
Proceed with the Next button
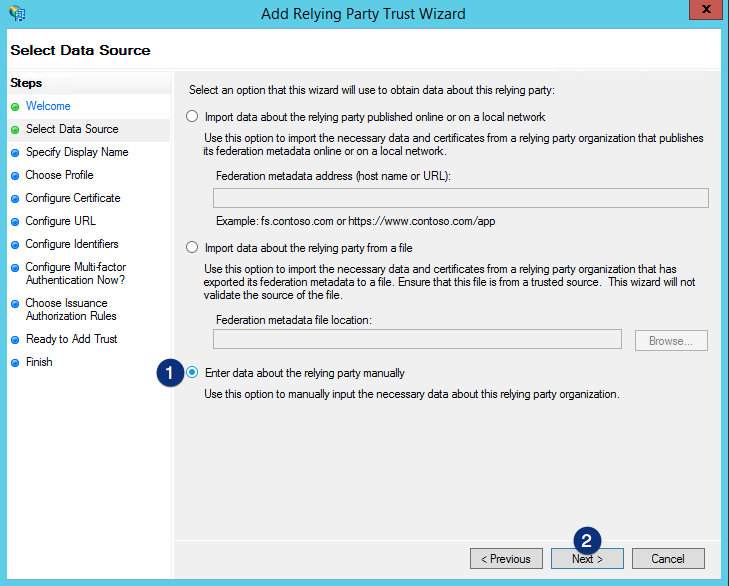(x=587, y=559)
